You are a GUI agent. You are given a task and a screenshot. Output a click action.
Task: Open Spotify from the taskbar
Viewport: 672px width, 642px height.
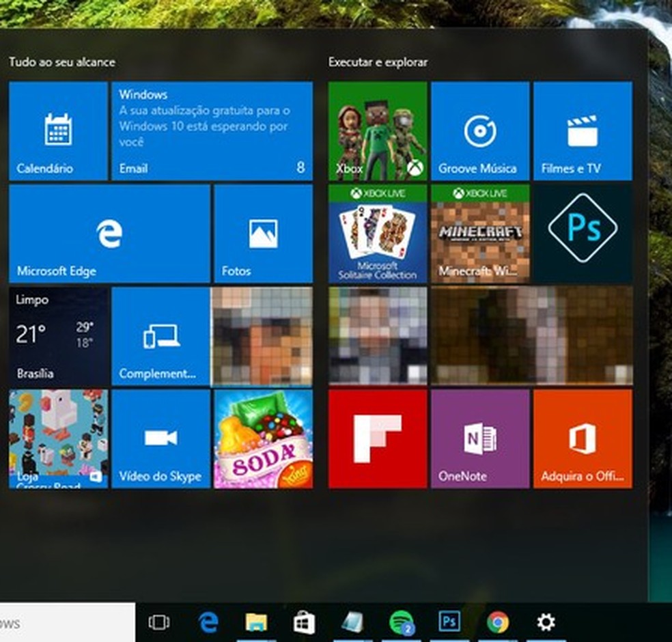(401, 622)
